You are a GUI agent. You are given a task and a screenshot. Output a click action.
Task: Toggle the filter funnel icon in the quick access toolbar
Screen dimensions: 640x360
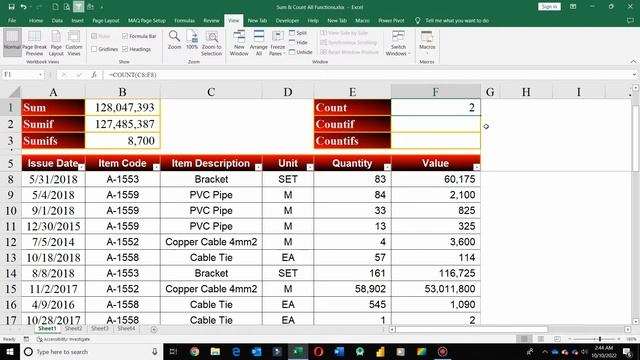point(78,7)
